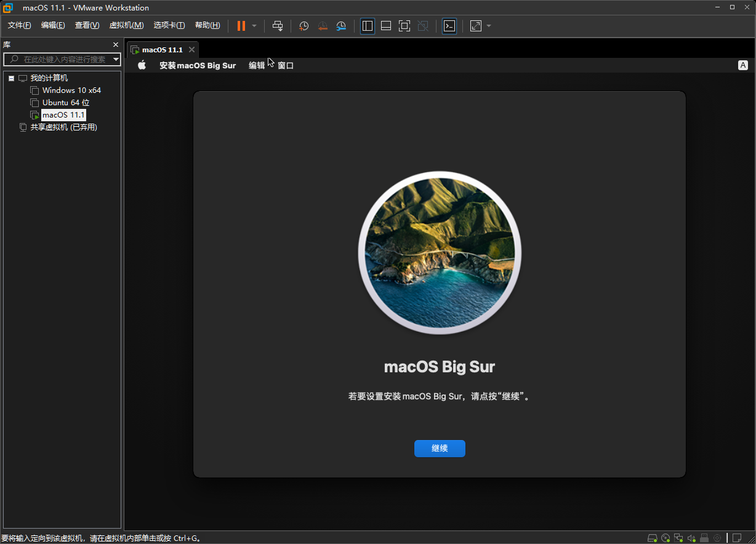
Task: Click the CD/DVD drive status icon
Action: pos(666,538)
